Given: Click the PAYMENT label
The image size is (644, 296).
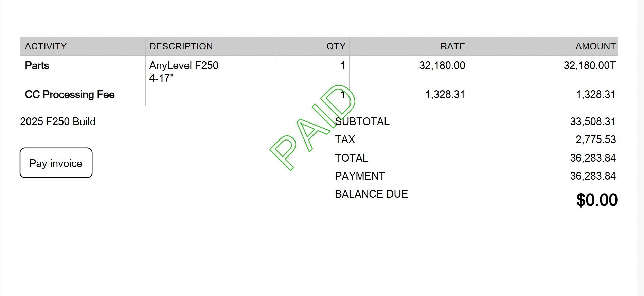Looking at the screenshot, I should (360, 176).
